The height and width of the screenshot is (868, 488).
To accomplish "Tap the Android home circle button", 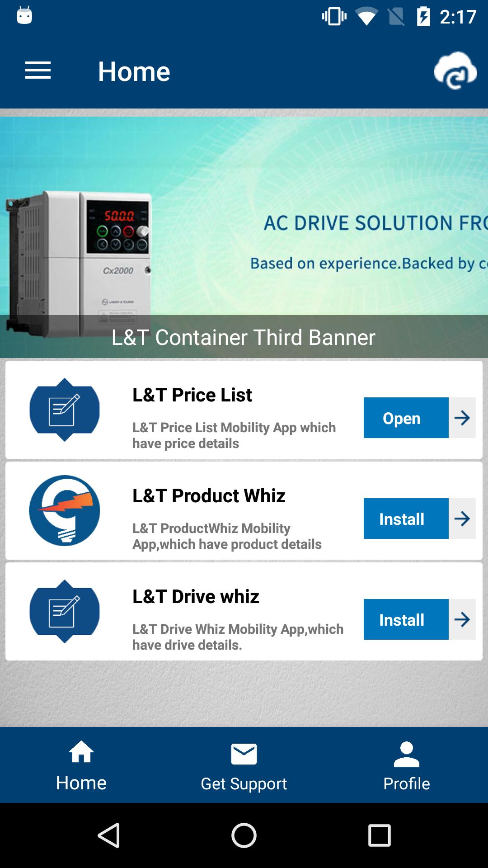I will click(x=244, y=835).
